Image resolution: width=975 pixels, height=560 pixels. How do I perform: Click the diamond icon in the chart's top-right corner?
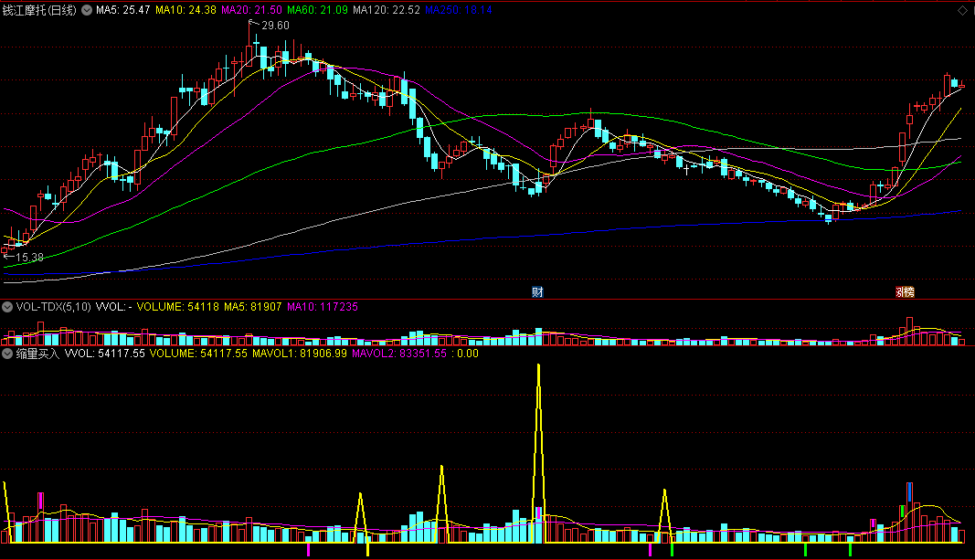click(x=962, y=11)
